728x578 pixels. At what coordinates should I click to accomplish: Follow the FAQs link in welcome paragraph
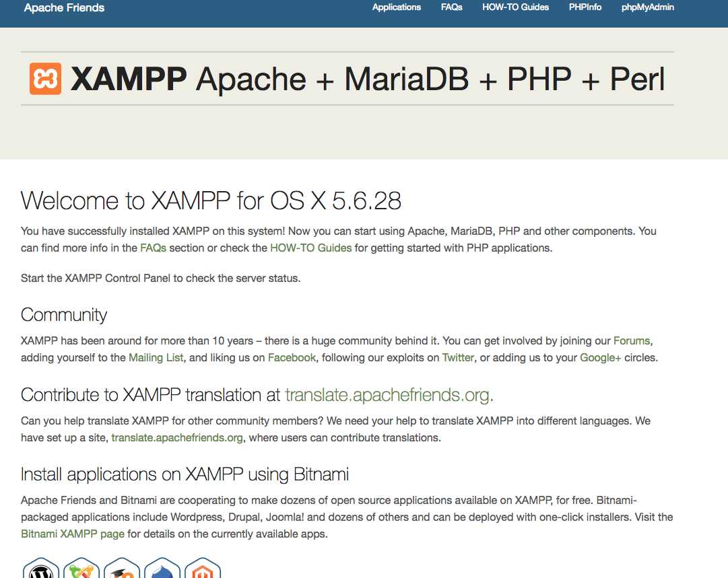(154, 248)
